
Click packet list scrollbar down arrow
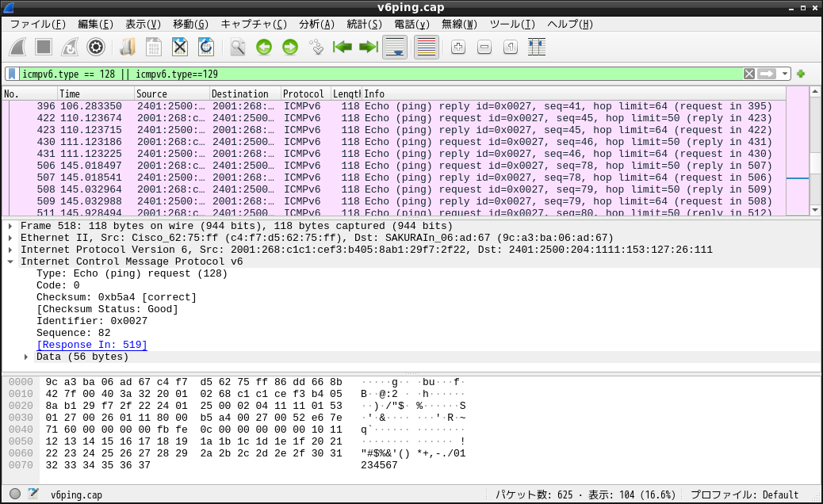[814, 210]
